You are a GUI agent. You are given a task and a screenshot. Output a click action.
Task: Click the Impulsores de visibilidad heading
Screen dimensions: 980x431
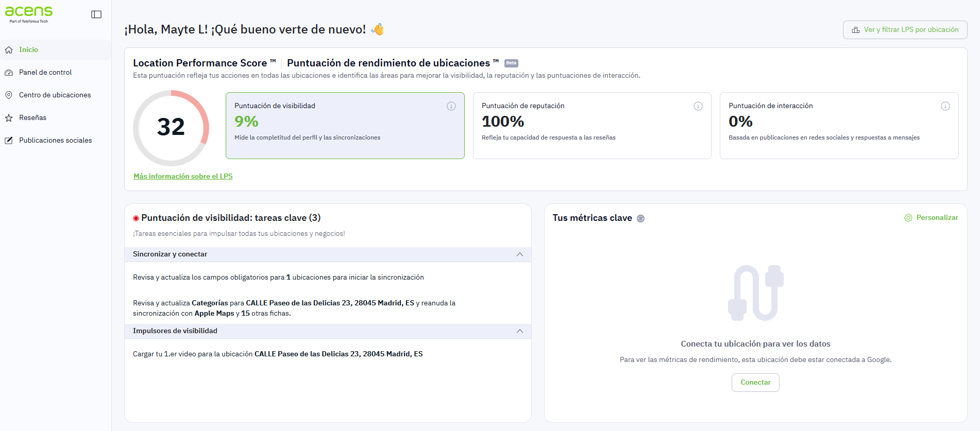pos(175,331)
